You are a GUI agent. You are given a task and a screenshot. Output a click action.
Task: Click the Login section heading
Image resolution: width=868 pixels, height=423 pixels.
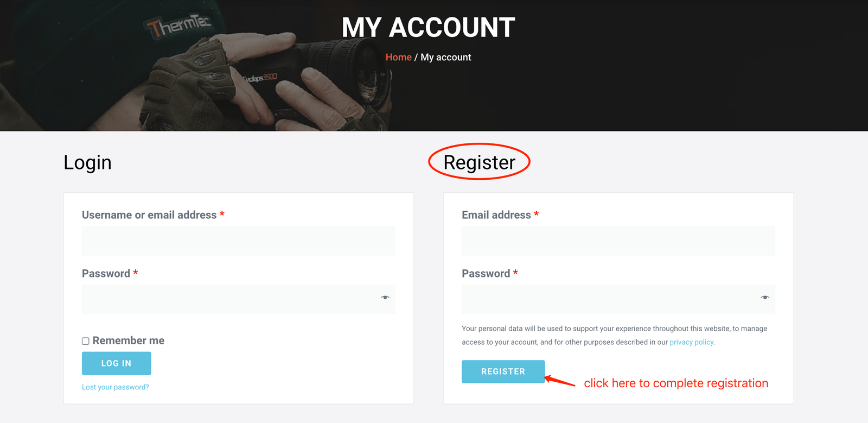pos(87,162)
